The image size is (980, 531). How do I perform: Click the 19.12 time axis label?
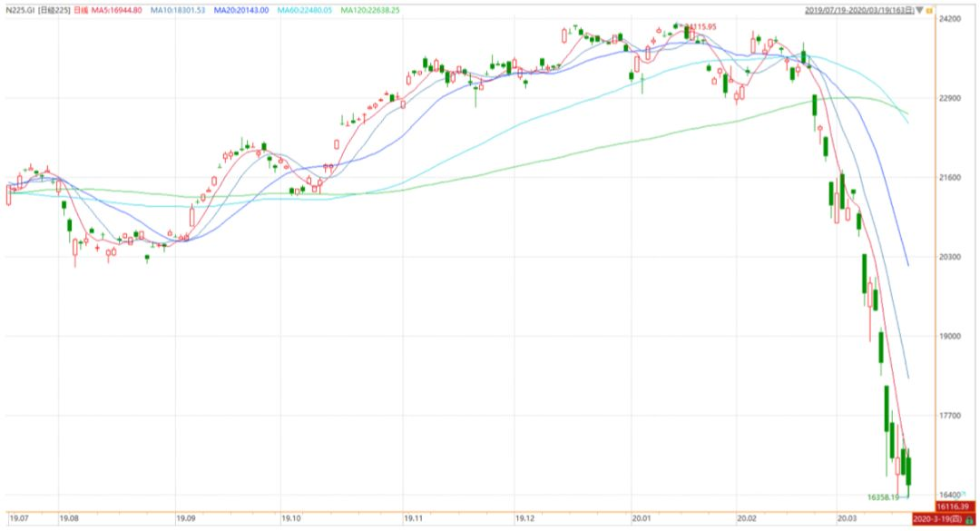point(525,518)
